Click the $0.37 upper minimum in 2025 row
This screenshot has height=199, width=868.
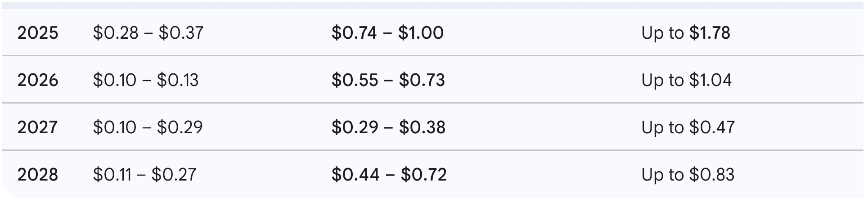click(181, 33)
